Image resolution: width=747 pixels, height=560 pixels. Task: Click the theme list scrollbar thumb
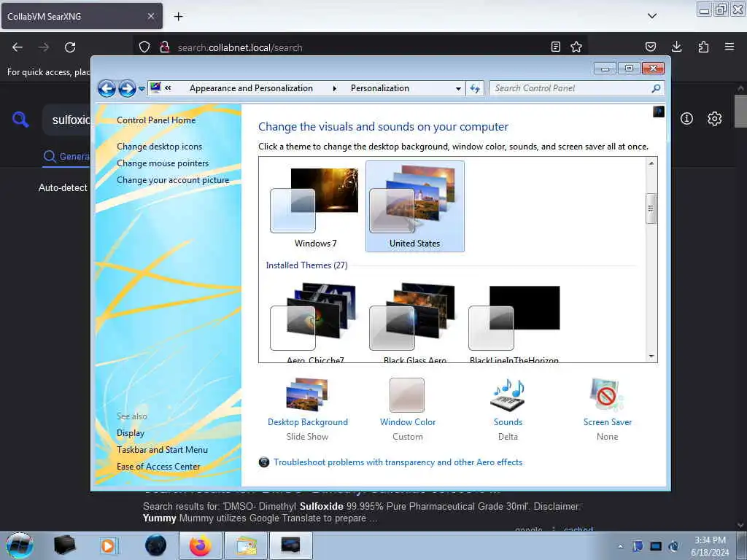tap(651, 208)
